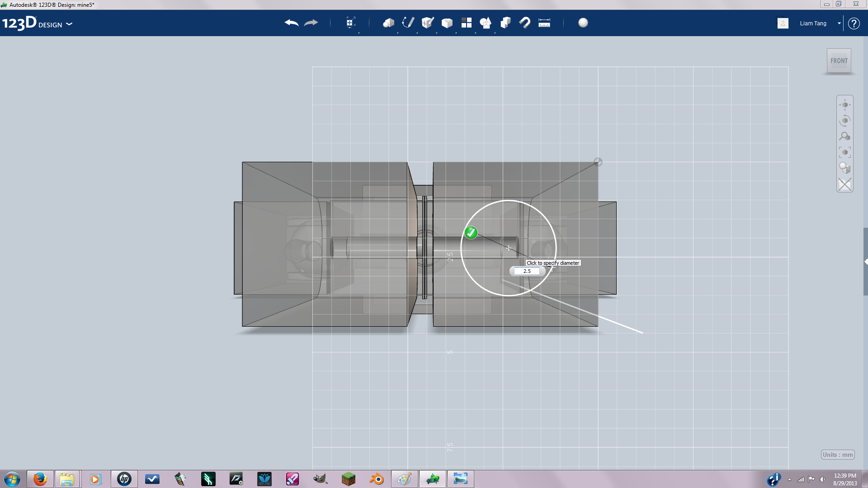Open the Help question mark button
The width and height of the screenshot is (868, 488).
(854, 23)
